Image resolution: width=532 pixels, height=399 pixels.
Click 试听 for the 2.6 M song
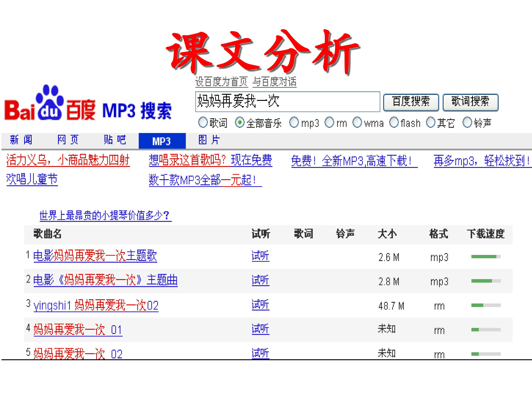[x=260, y=256]
